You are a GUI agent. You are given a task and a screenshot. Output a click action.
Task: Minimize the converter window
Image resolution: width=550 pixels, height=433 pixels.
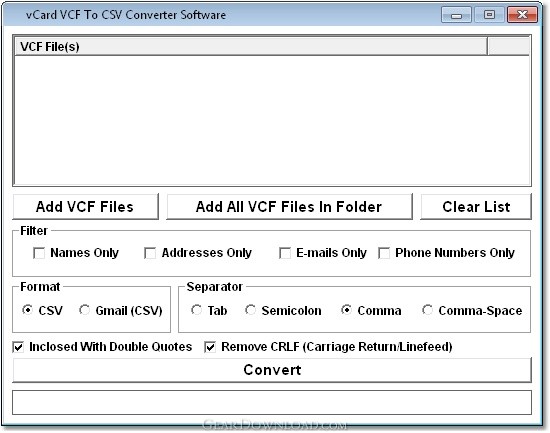click(x=456, y=15)
